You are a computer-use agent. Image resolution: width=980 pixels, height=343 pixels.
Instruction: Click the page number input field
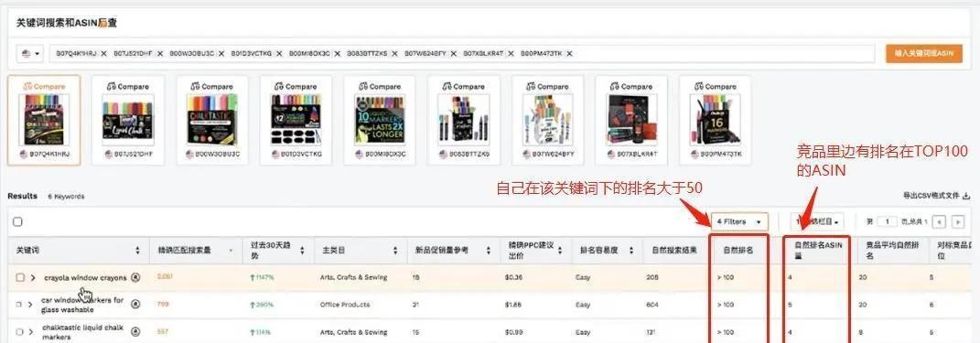(x=888, y=221)
